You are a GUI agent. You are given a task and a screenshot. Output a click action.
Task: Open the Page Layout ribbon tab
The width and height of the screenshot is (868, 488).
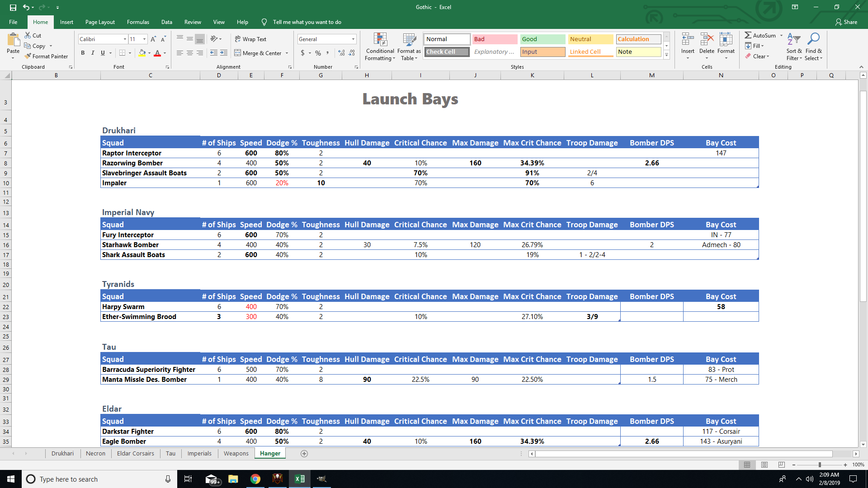point(100,22)
